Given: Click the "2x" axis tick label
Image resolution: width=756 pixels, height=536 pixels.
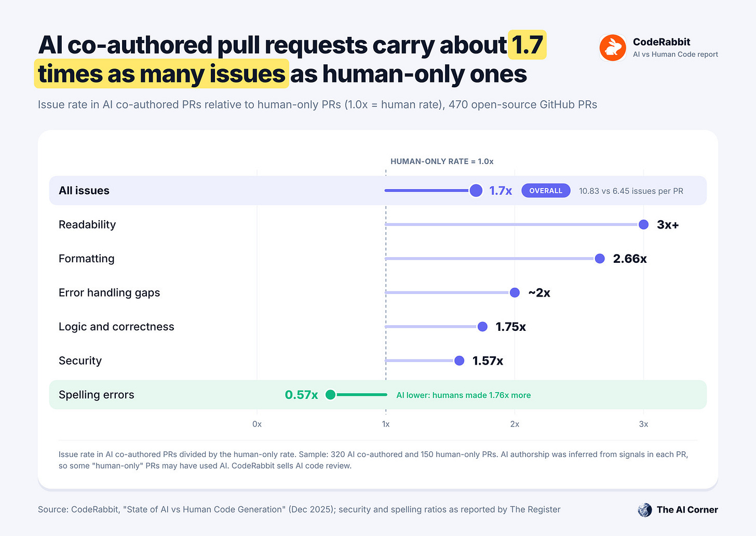Looking at the screenshot, I should click(x=515, y=424).
